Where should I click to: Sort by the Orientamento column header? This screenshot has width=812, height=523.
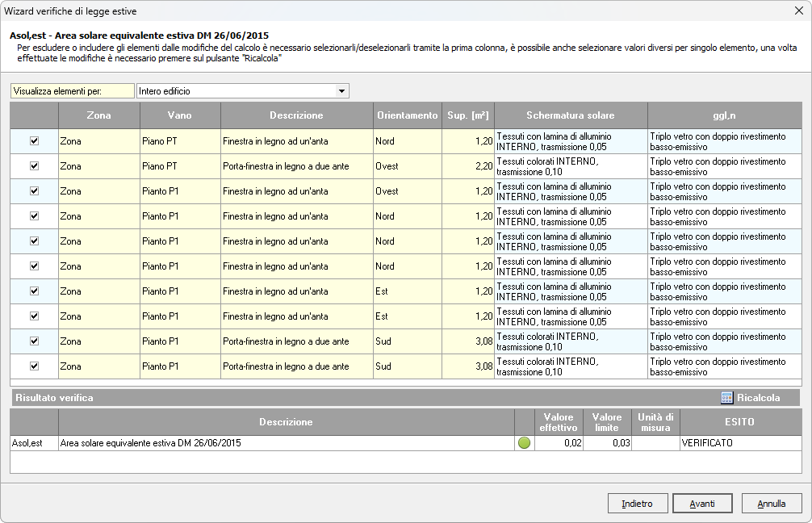click(x=407, y=115)
